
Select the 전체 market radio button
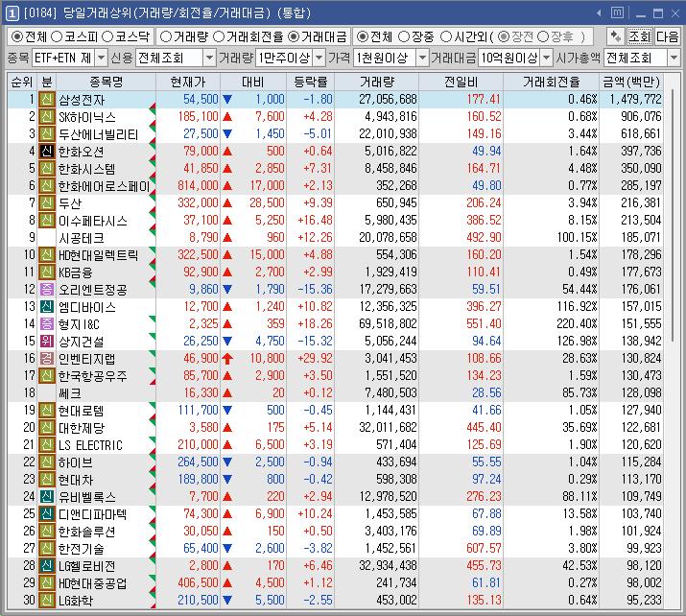(x=16, y=36)
